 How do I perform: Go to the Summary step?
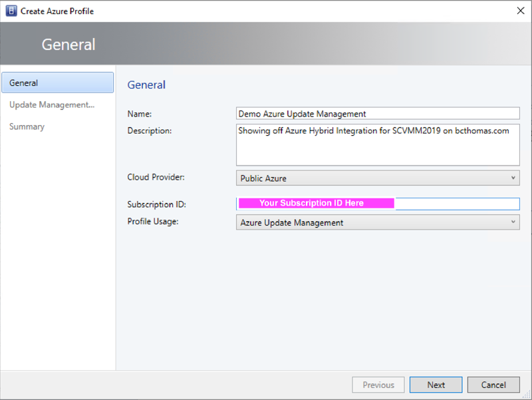[27, 126]
